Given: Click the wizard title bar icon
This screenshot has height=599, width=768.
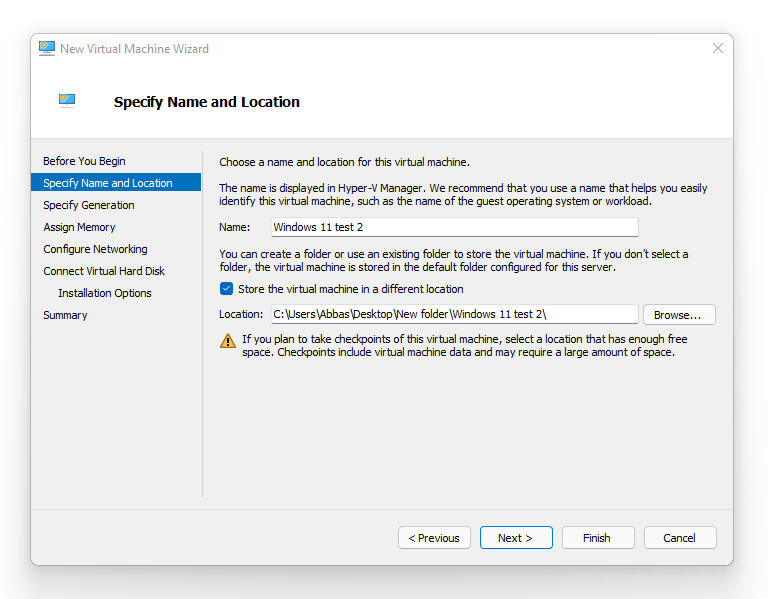Looking at the screenshot, I should (x=47, y=48).
